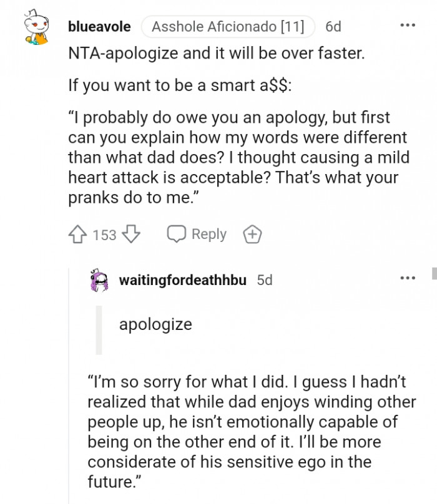Click the 5d timestamp on the reply
Image resolution: width=437 pixels, height=504 pixels.
click(265, 280)
